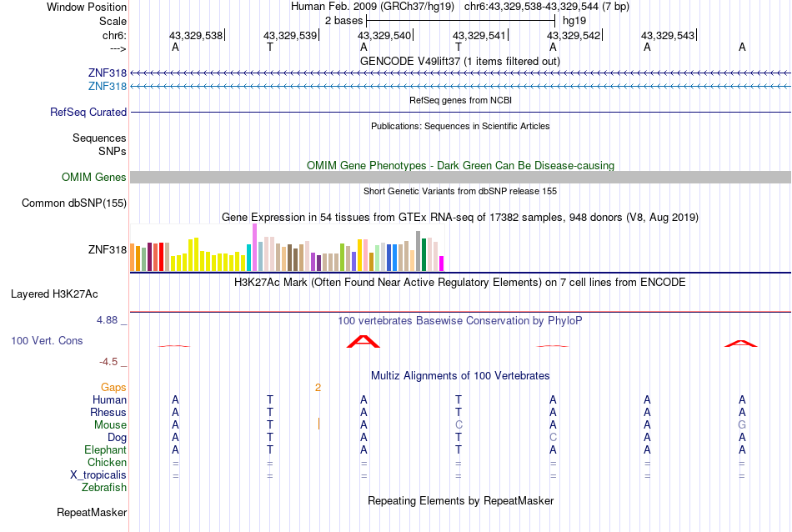The width and height of the screenshot is (792, 532).
Task: Select the Common dbSNP(155) label
Action: [x=74, y=203]
